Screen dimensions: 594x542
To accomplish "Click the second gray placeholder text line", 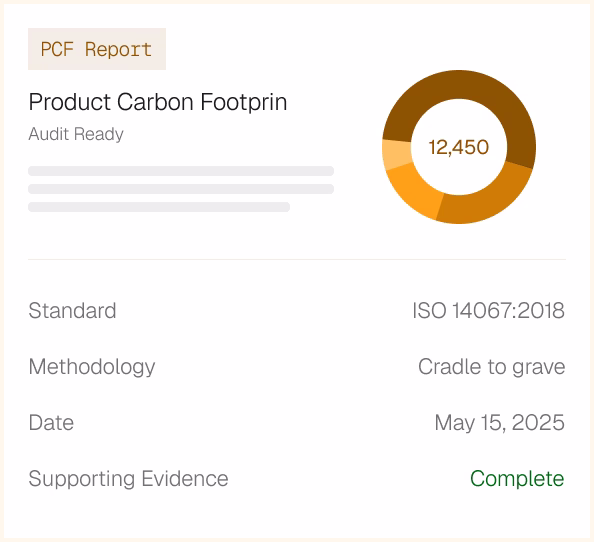I will [x=181, y=189].
